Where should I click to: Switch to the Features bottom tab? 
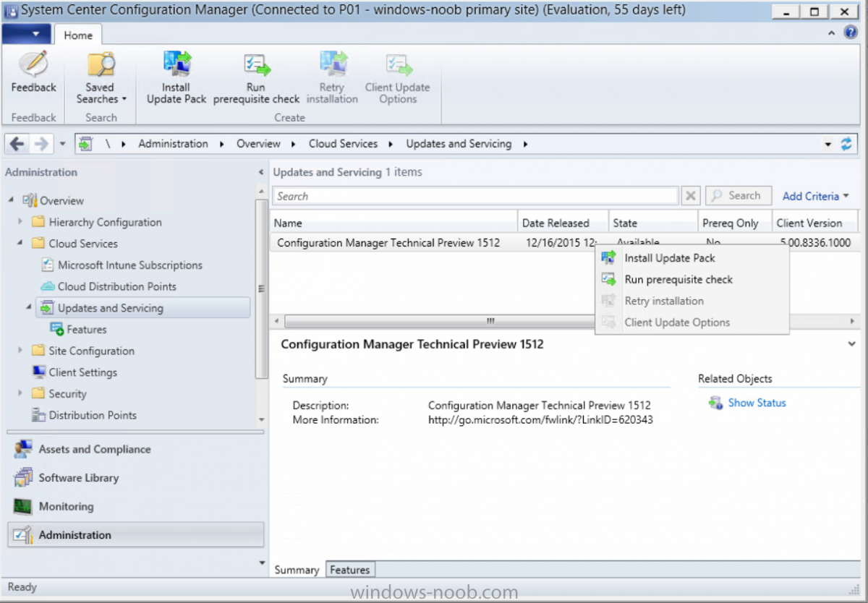[350, 570]
